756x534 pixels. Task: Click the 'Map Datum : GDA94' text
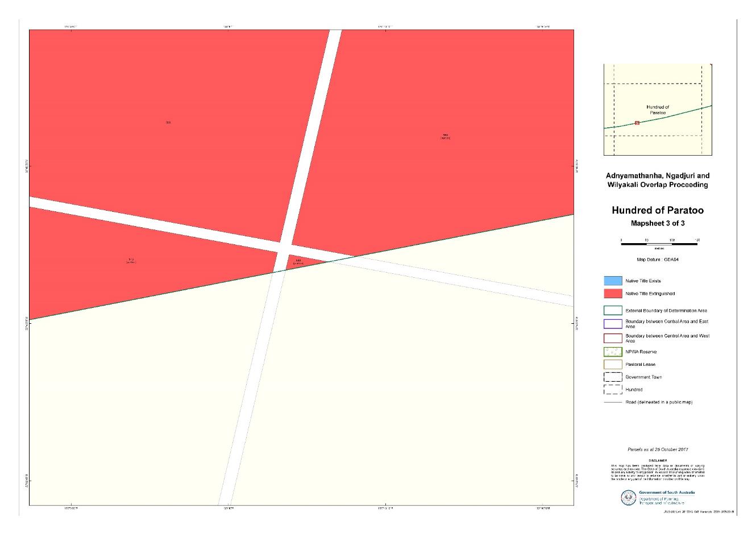tap(658, 259)
